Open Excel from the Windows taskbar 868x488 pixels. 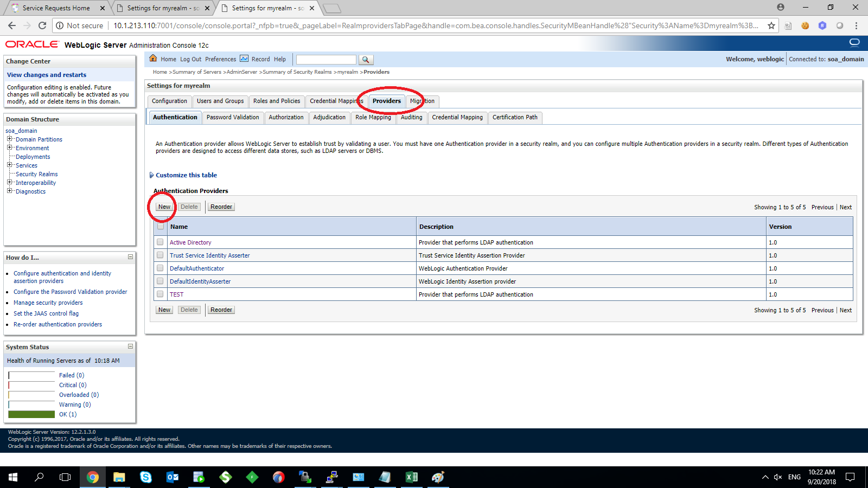point(411,477)
